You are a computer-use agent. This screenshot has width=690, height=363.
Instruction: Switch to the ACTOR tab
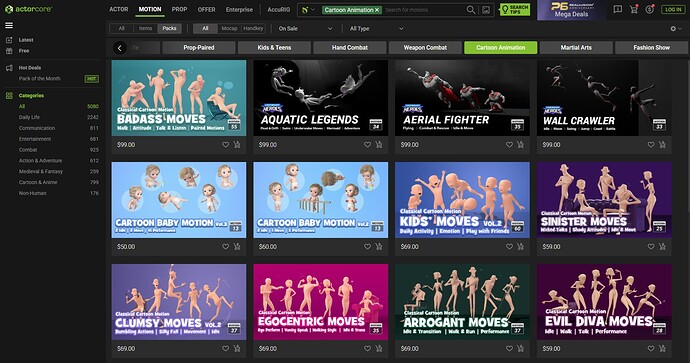pos(118,9)
